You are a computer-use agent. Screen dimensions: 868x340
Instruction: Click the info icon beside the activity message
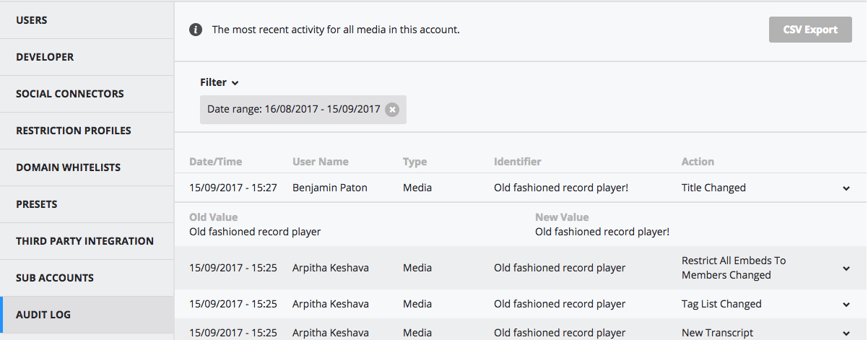tap(195, 30)
